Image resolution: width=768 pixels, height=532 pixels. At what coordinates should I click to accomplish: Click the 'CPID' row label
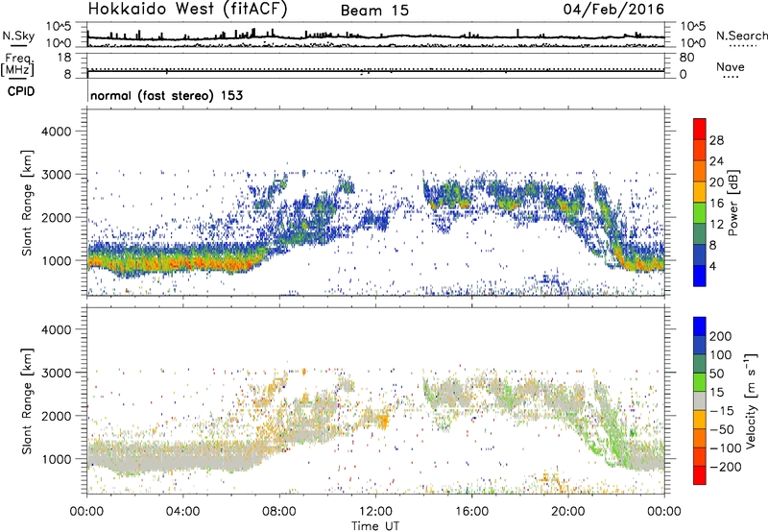coord(21,91)
